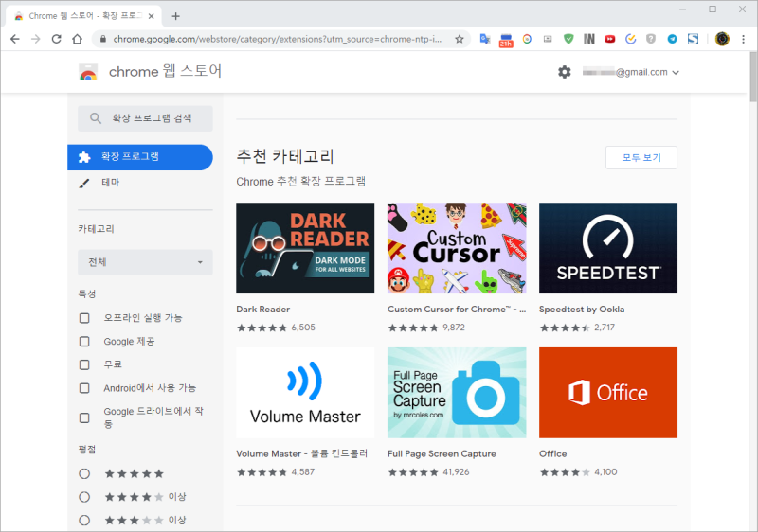Click the Custom Cursor thumbnail image
Screen dimensions: 758x532
457,248
